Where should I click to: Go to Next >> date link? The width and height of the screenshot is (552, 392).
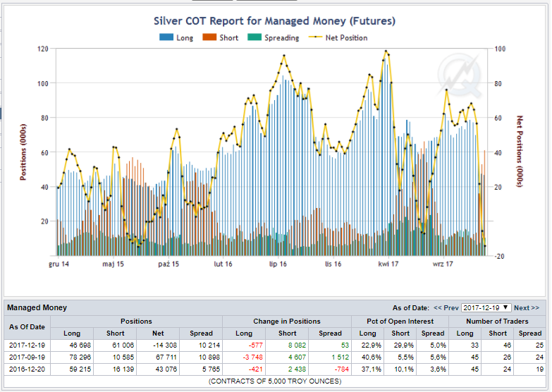[527, 308]
